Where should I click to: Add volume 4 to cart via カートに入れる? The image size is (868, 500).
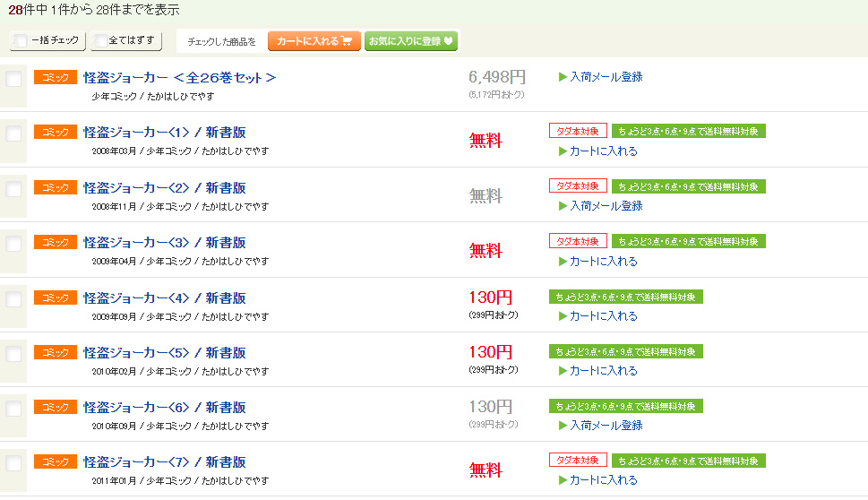point(603,316)
